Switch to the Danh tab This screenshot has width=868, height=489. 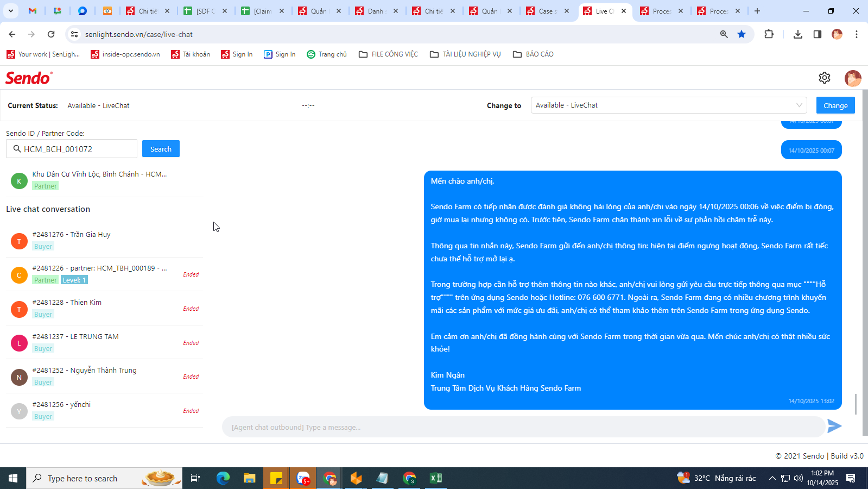pos(376,11)
